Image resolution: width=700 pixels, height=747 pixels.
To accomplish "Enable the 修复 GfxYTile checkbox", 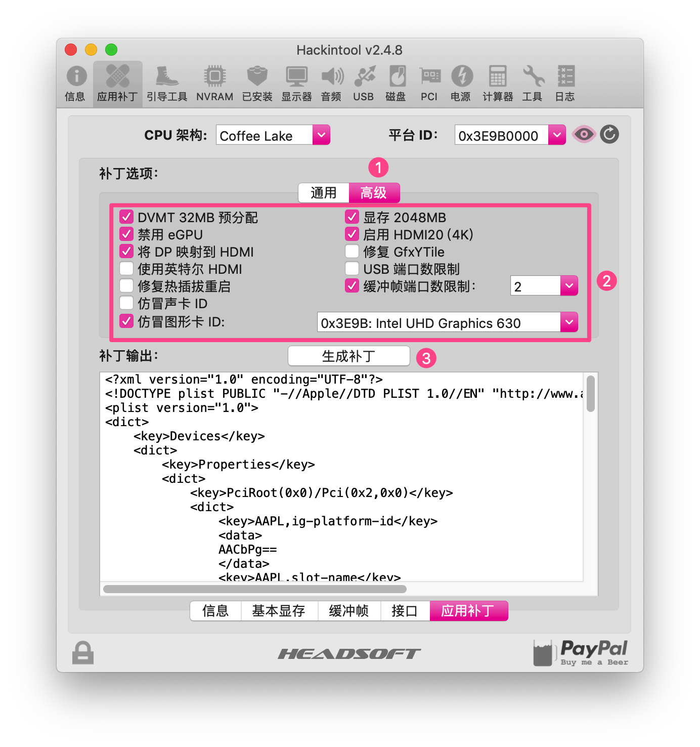I will click(x=352, y=252).
